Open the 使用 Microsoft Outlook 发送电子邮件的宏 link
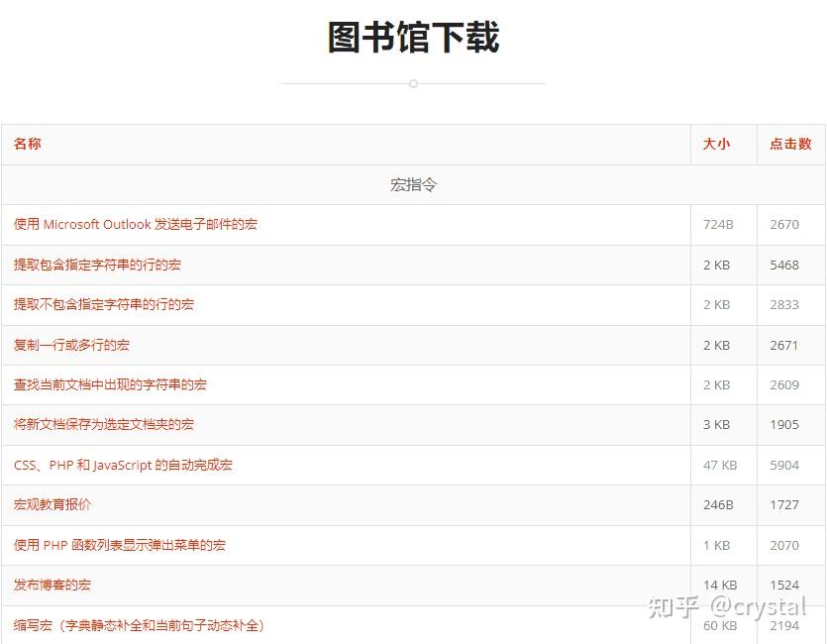This screenshot has height=644, width=827. click(x=134, y=224)
